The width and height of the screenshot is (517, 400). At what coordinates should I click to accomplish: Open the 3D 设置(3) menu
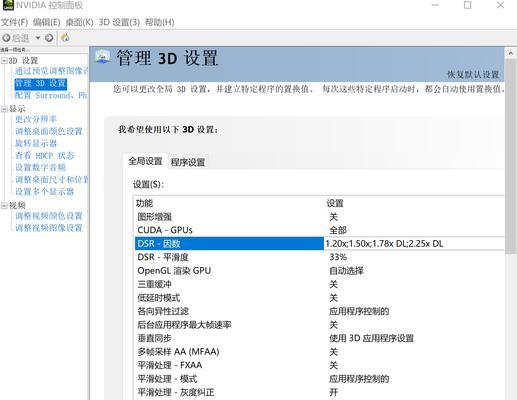tap(119, 22)
